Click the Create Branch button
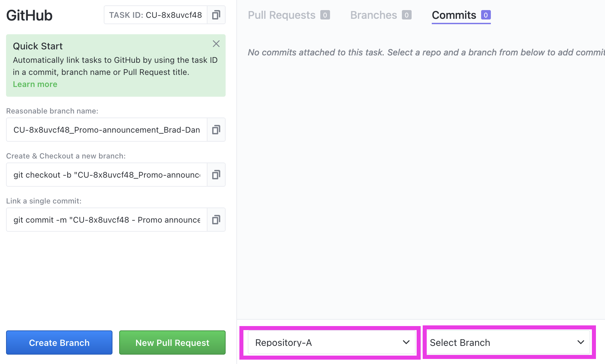605x364 pixels. tap(59, 343)
